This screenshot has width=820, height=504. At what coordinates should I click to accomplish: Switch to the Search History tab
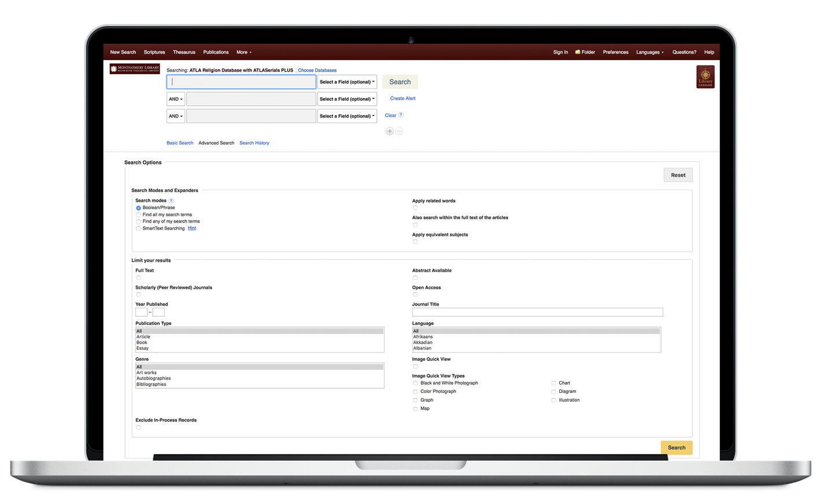[254, 143]
